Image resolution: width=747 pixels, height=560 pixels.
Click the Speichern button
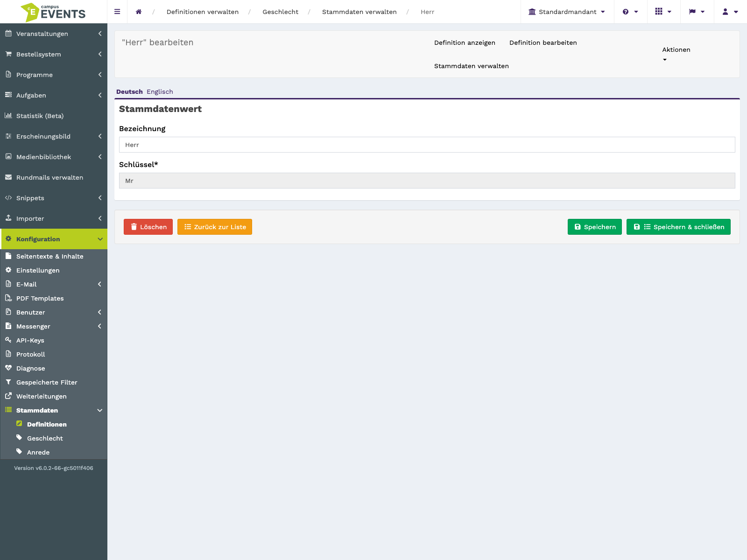(595, 227)
